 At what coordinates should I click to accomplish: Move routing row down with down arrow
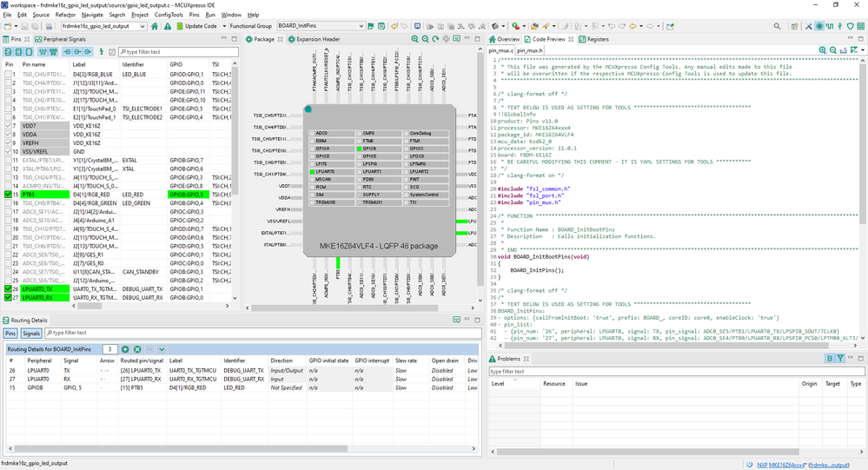[162, 349]
